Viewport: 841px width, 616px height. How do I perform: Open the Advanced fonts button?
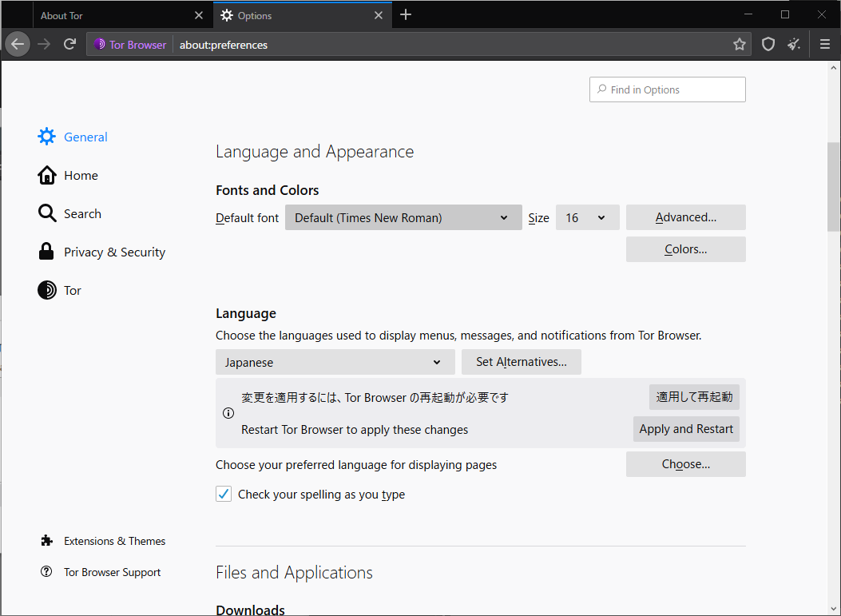(x=685, y=217)
